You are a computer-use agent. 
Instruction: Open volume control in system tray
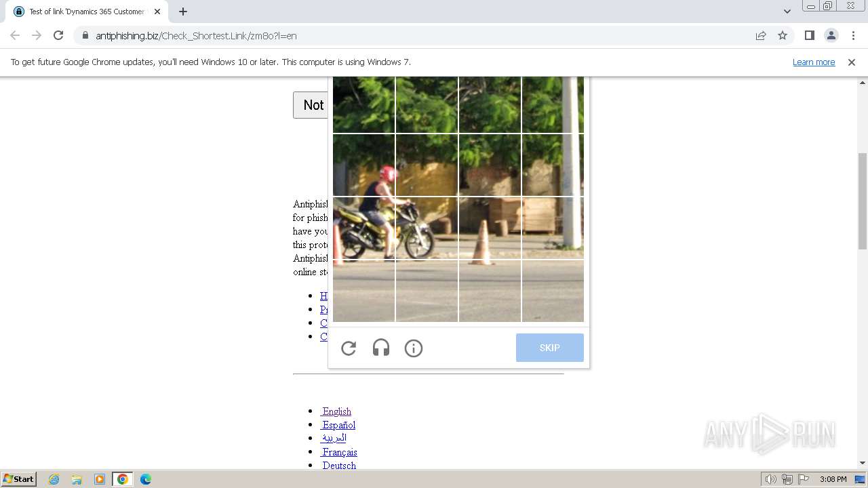pos(770,479)
